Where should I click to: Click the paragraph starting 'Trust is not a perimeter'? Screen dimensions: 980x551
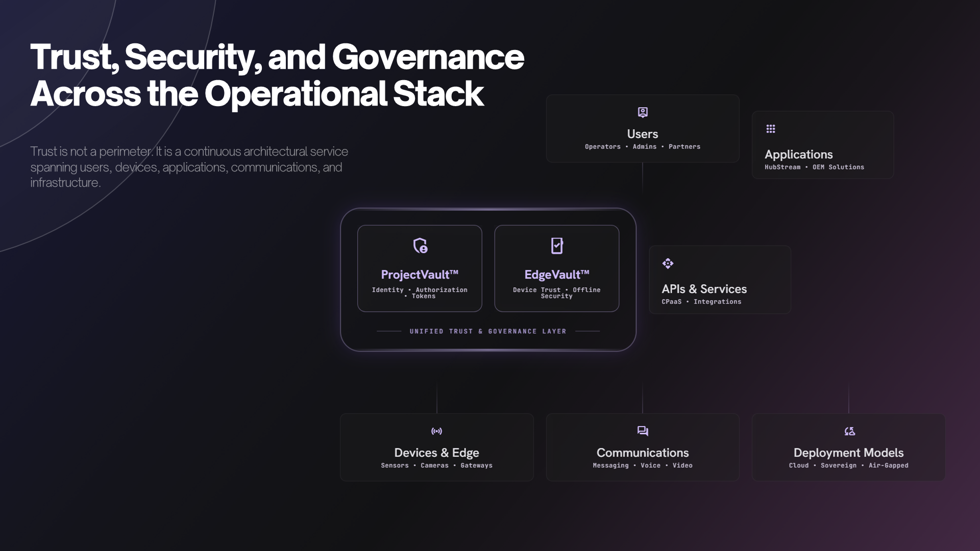[189, 167]
